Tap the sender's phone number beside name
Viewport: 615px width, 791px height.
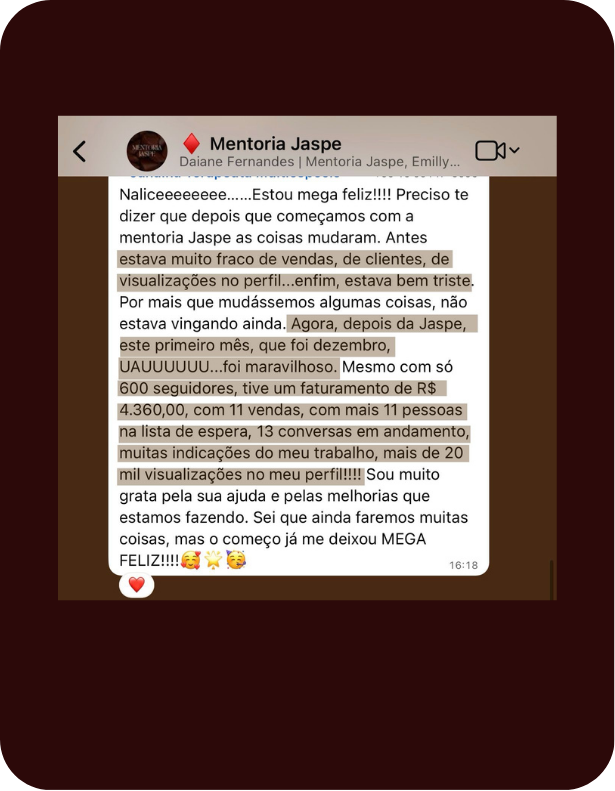(x=426, y=175)
